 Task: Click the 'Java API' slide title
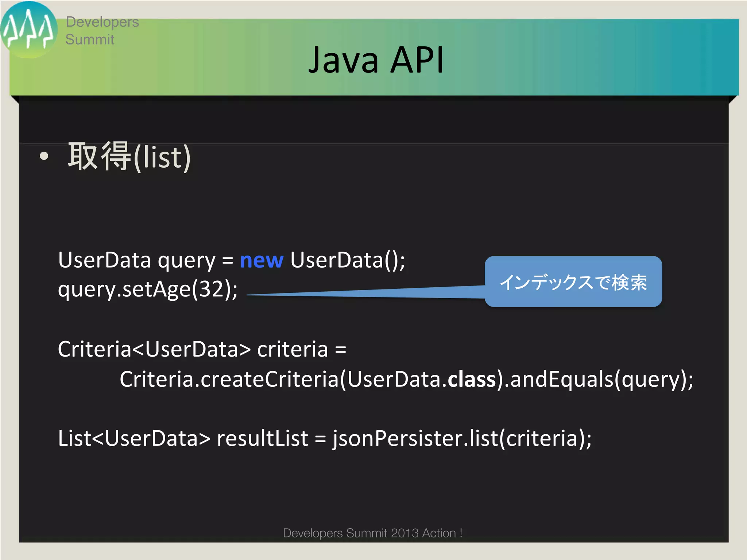[376, 59]
